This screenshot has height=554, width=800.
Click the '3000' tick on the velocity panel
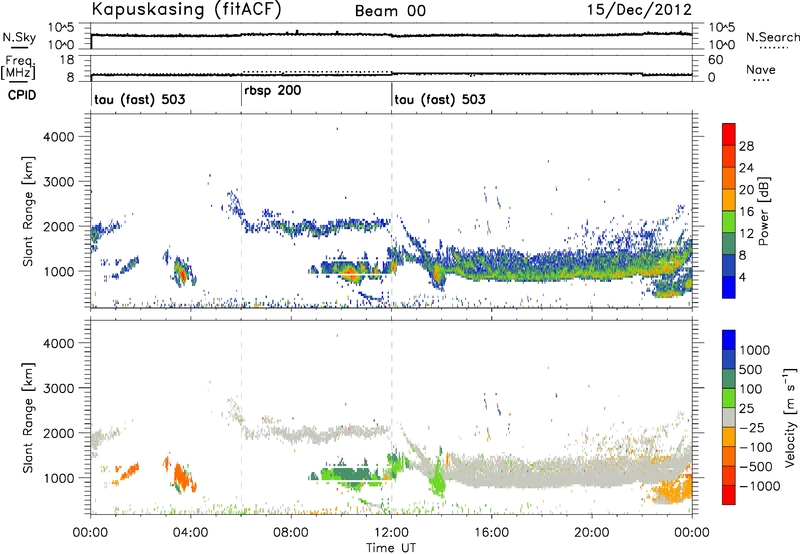(58, 388)
